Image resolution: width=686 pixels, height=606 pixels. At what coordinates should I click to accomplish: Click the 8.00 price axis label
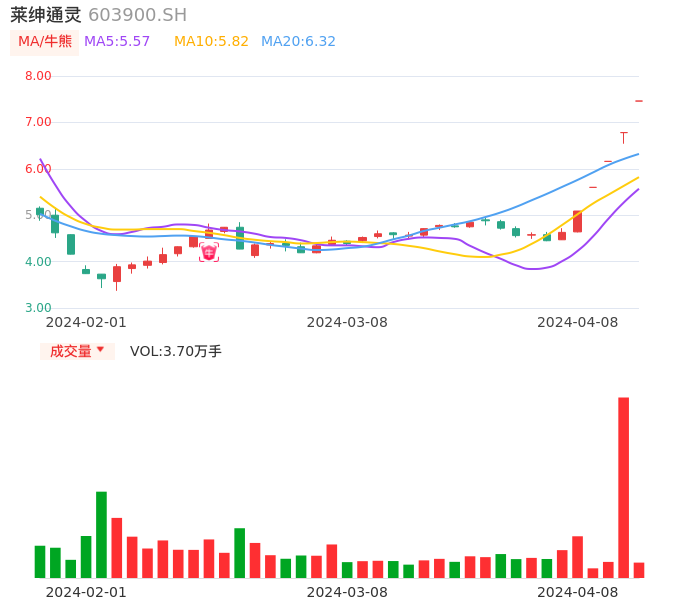[38, 76]
